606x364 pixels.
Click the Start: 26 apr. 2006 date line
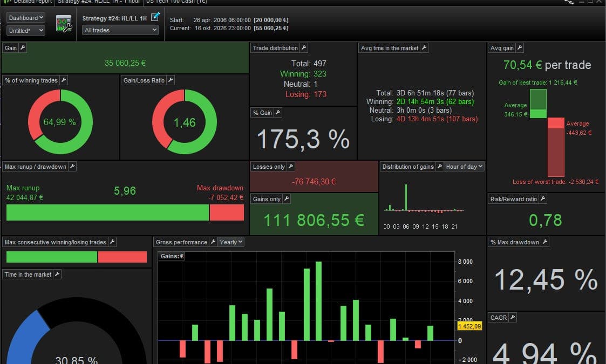coord(229,20)
